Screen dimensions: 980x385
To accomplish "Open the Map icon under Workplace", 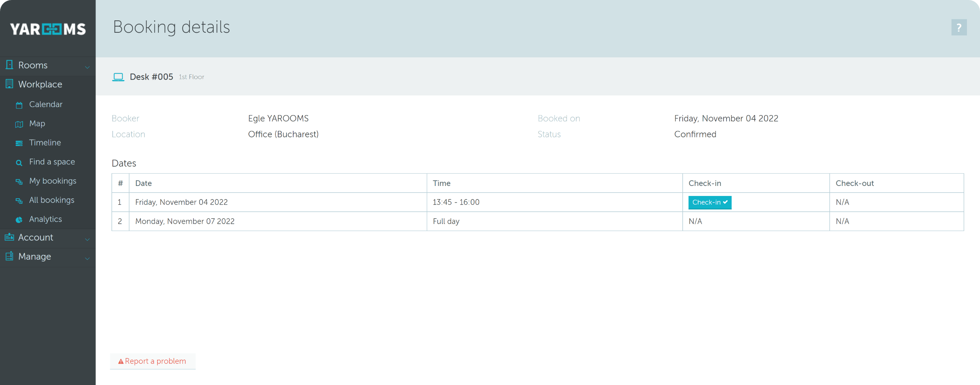I will pyautogui.click(x=19, y=124).
